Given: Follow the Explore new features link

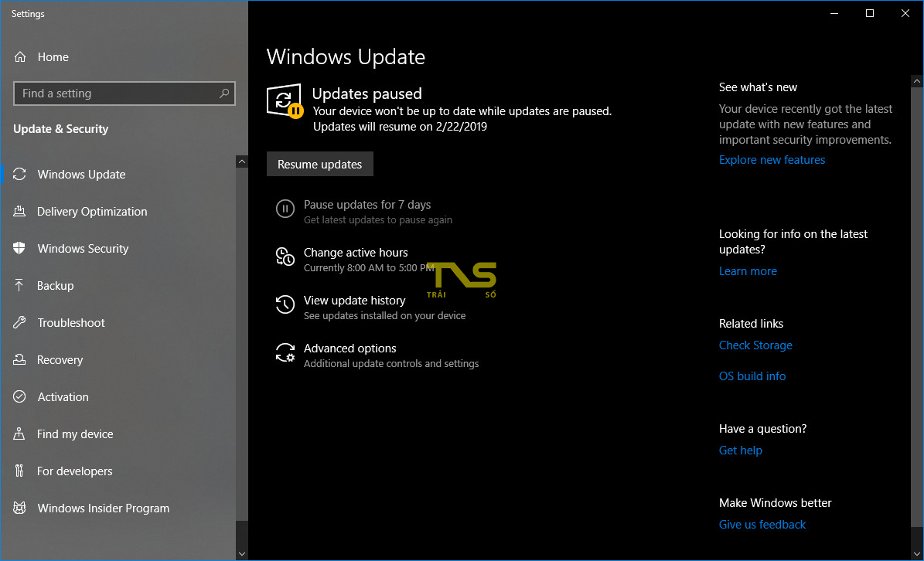Looking at the screenshot, I should coord(772,159).
